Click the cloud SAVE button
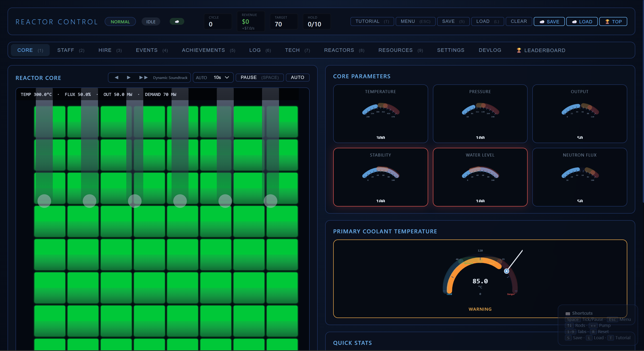Viewport: 644px width, 351px height. [x=549, y=21]
